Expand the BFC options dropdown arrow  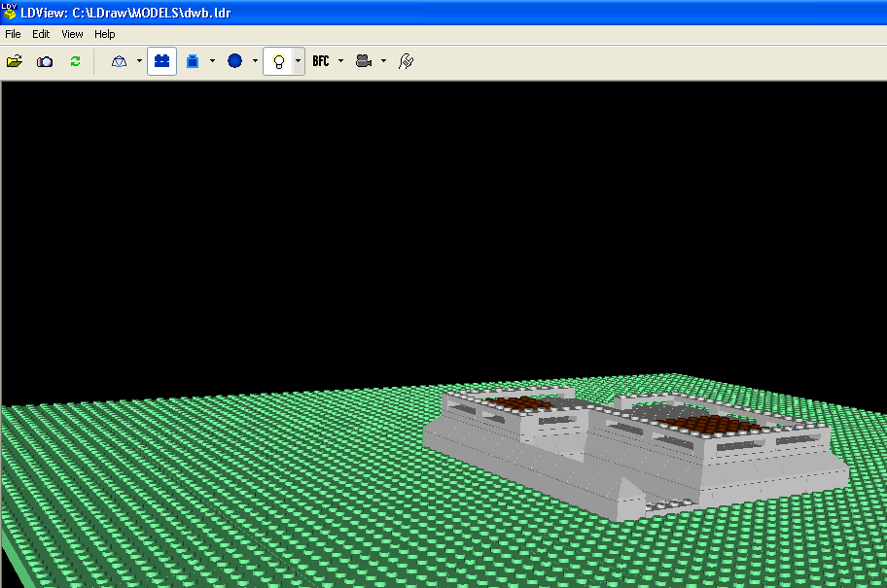tap(340, 61)
